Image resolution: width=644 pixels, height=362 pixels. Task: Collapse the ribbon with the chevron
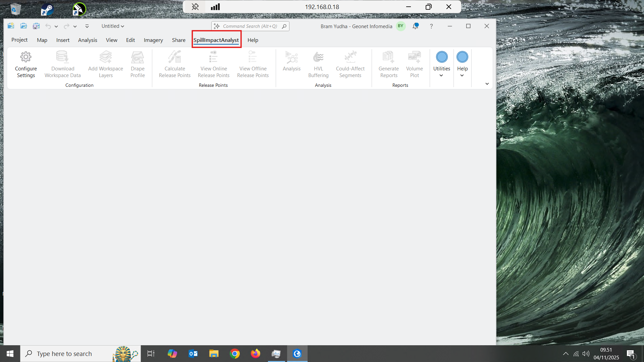[487, 84]
